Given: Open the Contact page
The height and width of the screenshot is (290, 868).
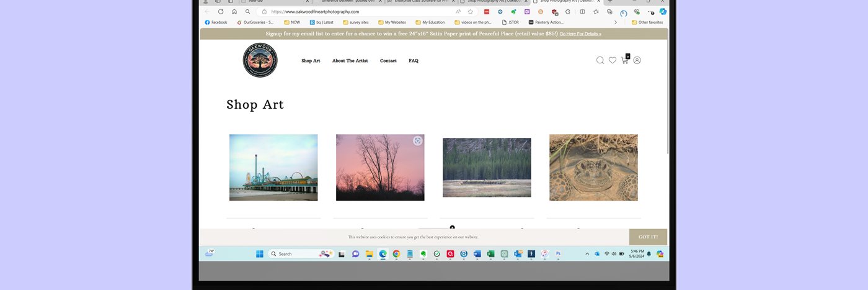Looking at the screenshot, I should point(388,61).
